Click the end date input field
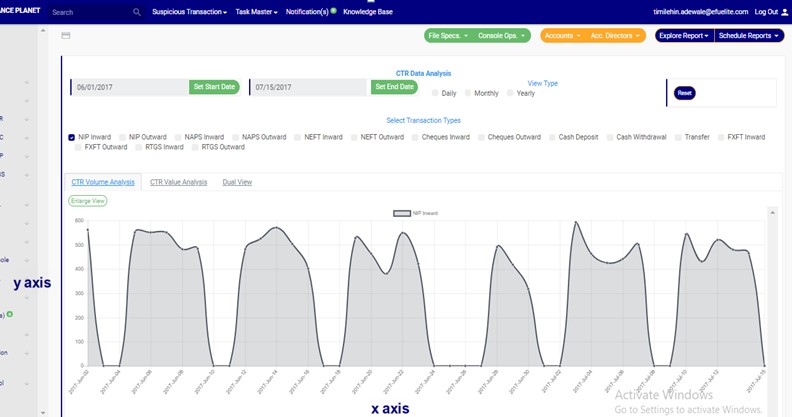 [308, 87]
